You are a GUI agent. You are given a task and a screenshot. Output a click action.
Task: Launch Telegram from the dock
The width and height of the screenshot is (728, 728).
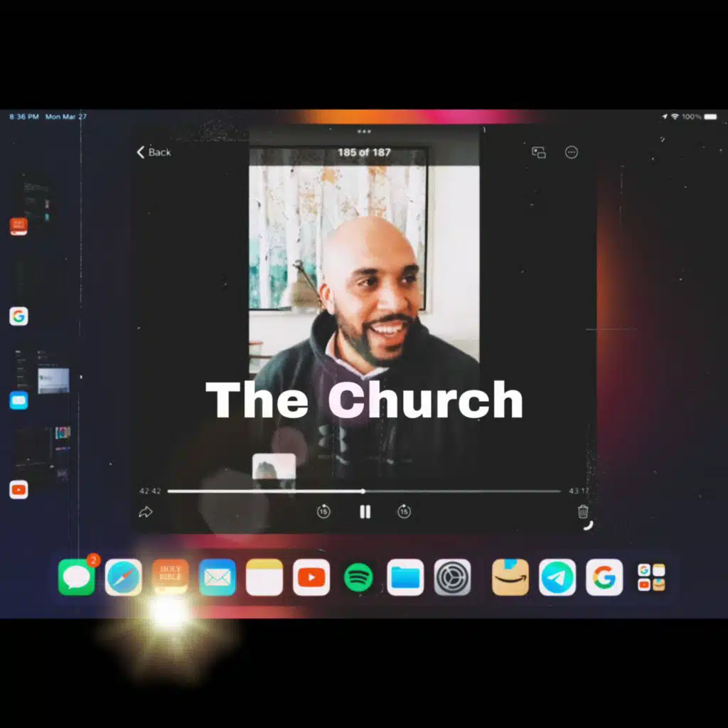pos(557,577)
